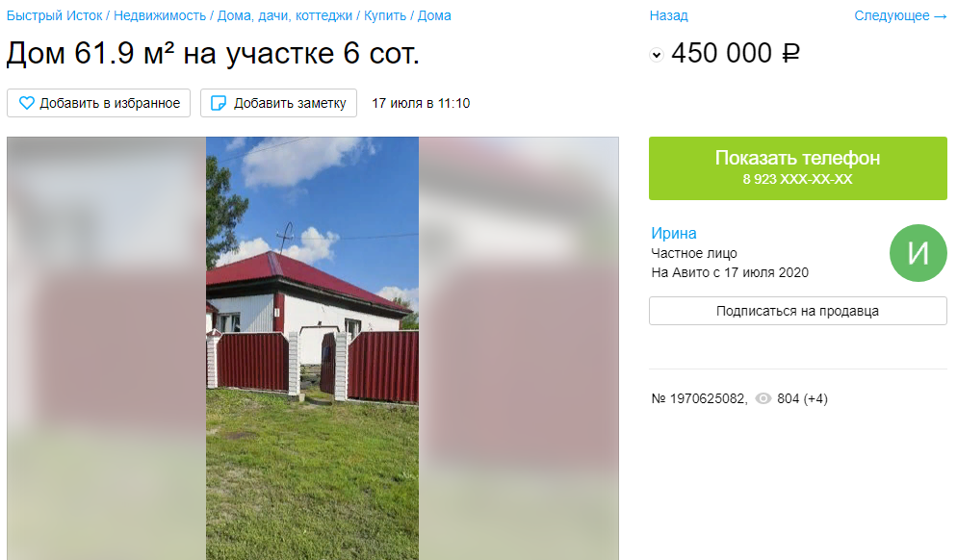Image resolution: width=957 pixels, height=560 pixels.
Task: Click the arrow next to Следующее
Action: 941,16
